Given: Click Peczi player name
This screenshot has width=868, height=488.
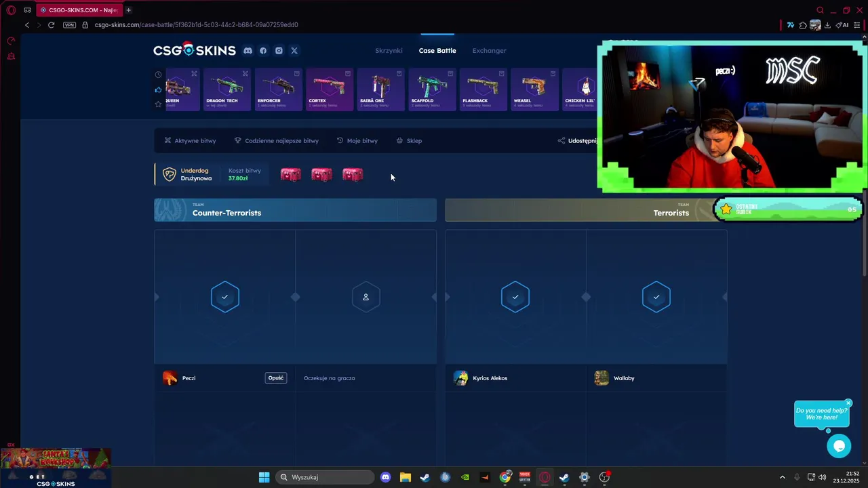Looking at the screenshot, I should pos(189,378).
